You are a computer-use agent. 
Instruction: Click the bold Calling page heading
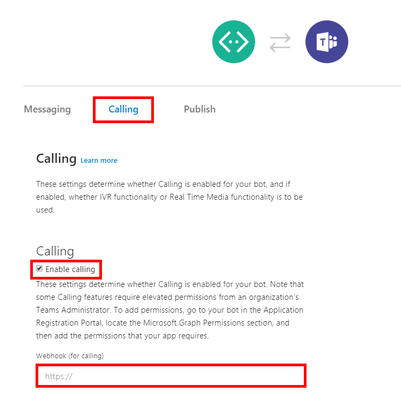pos(56,158)
